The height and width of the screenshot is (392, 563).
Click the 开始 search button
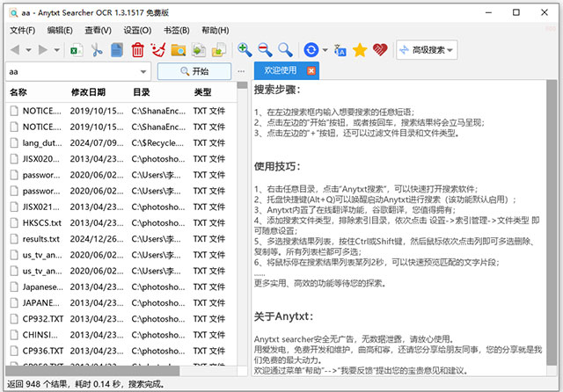194,71
